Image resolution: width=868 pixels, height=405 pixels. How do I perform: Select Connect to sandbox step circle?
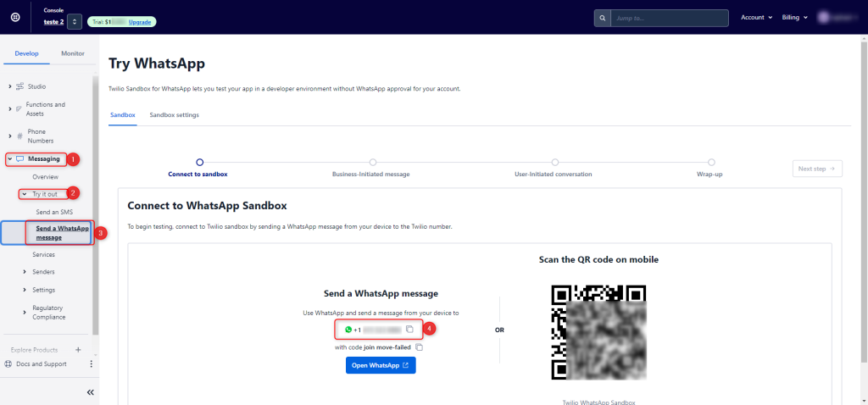pyautogui.click(x=200, y=162)
